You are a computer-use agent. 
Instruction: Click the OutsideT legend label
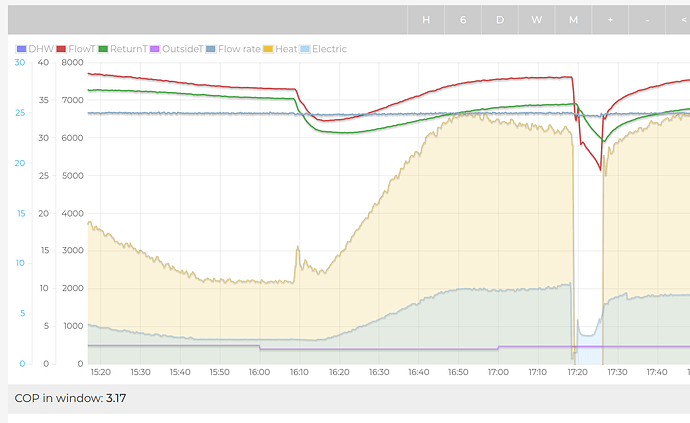185,48
